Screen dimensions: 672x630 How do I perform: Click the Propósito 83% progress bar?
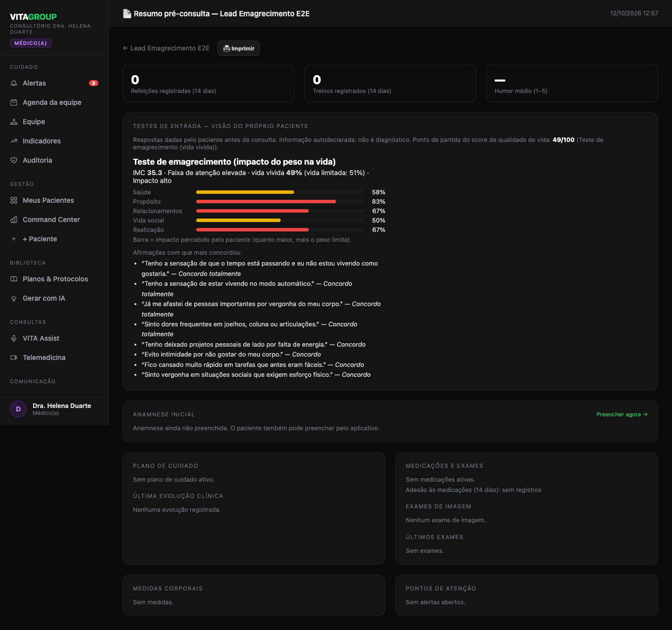tap(280, 202)
